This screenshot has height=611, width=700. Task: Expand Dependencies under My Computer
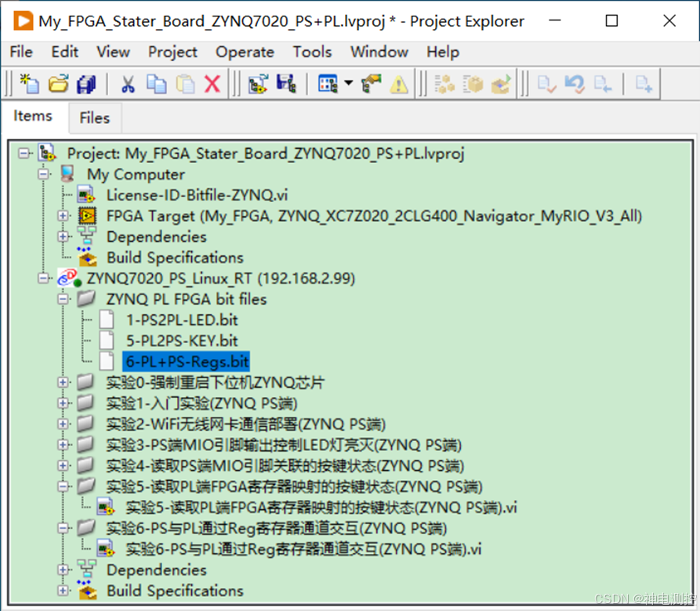click(63, 237)
